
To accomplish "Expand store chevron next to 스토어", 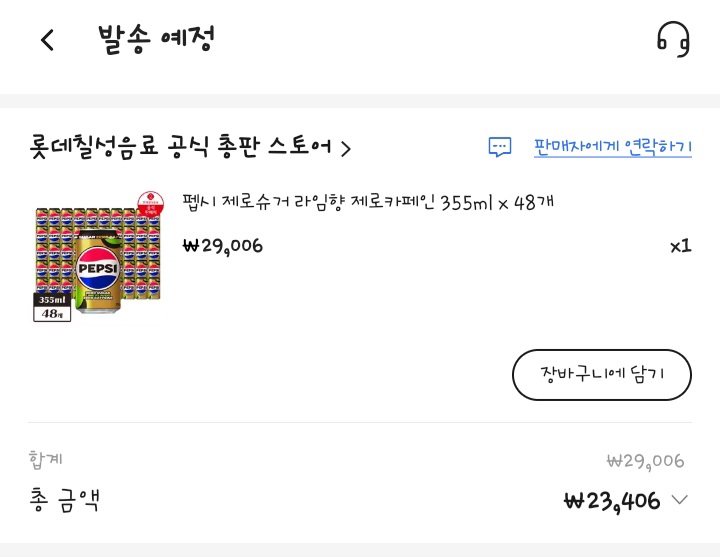I will tap(346, 148).
